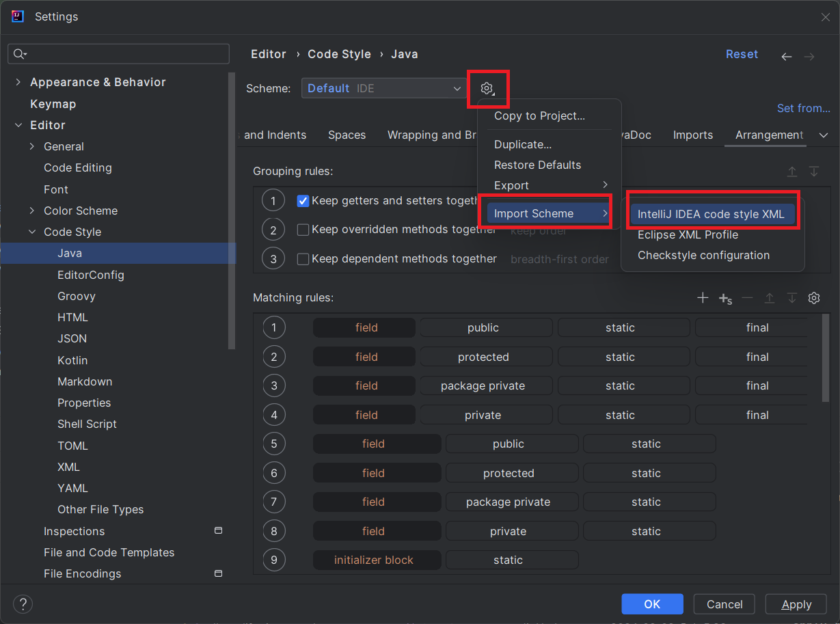Click project-level icon next to Inspections
Screen dimensions: 840x624
pos(219,530)
